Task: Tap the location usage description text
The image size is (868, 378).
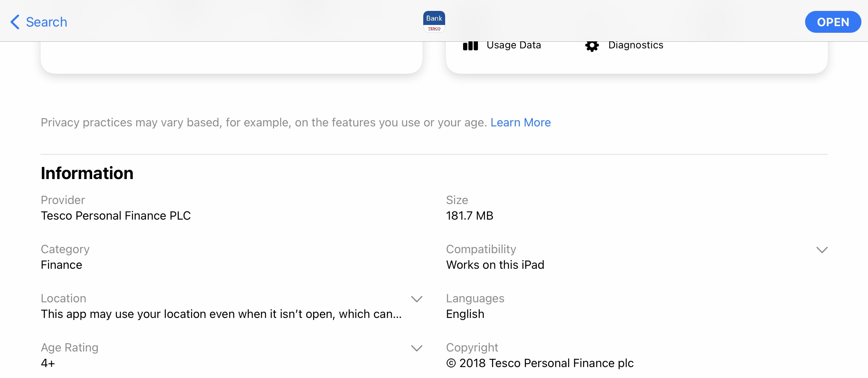Action: click(221, 314)
